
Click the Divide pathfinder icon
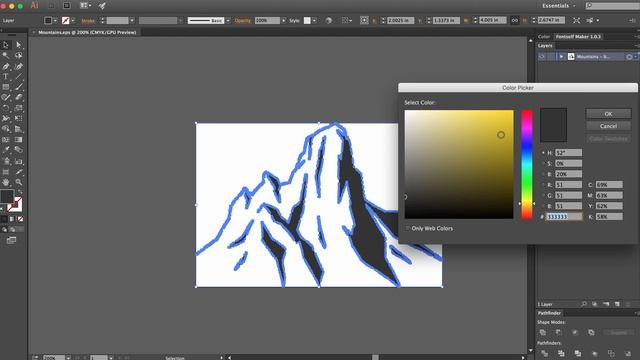click(x=544, y=353)
